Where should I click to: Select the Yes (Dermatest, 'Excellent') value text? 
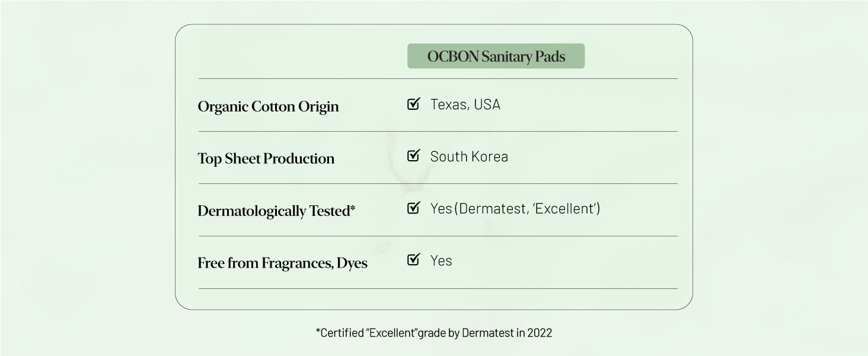515,208
